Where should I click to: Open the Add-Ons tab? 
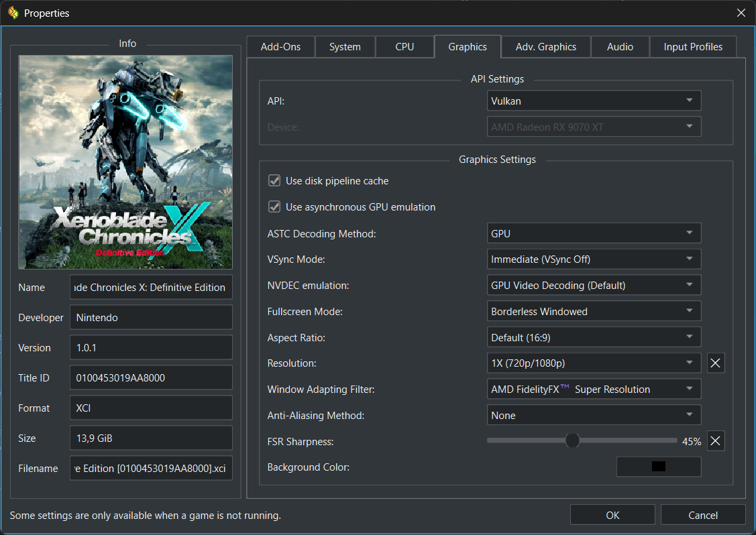coord(280,47)
